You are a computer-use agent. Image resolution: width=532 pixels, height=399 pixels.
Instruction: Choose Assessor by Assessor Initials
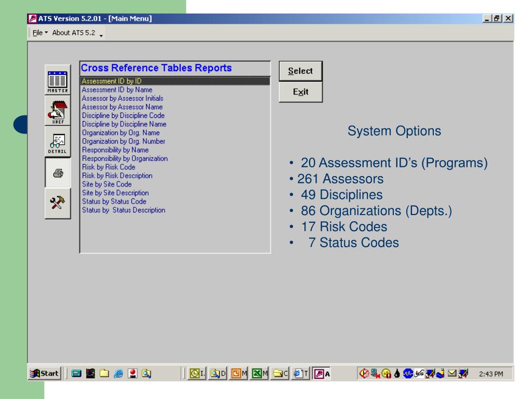[x=175, y=98]
